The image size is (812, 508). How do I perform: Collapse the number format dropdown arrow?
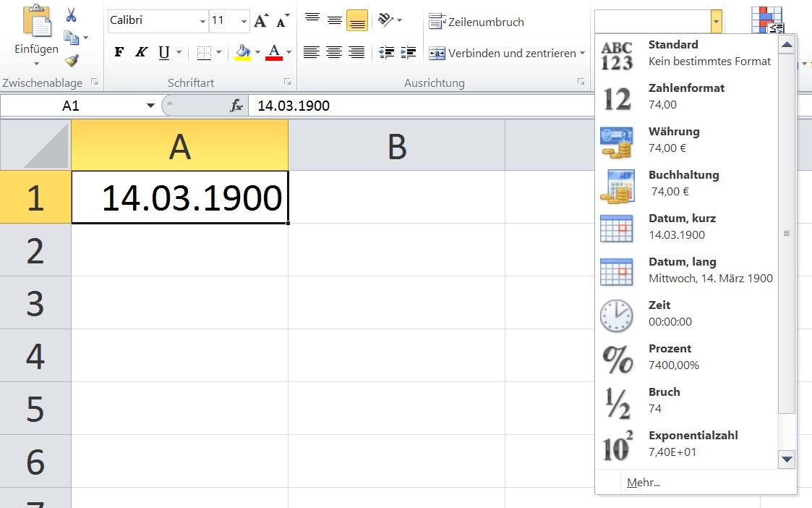click(x=717, y=22)
